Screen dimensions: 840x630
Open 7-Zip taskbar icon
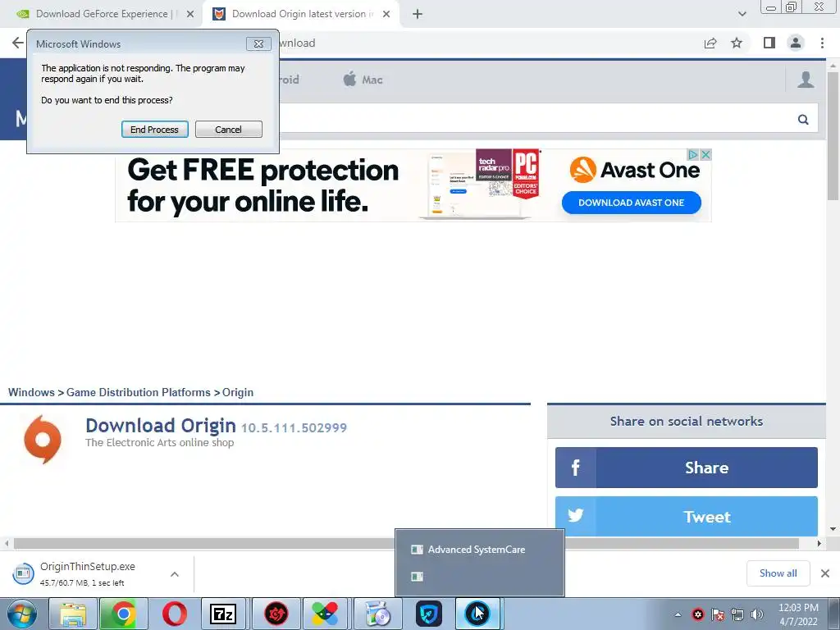(223, 614)
